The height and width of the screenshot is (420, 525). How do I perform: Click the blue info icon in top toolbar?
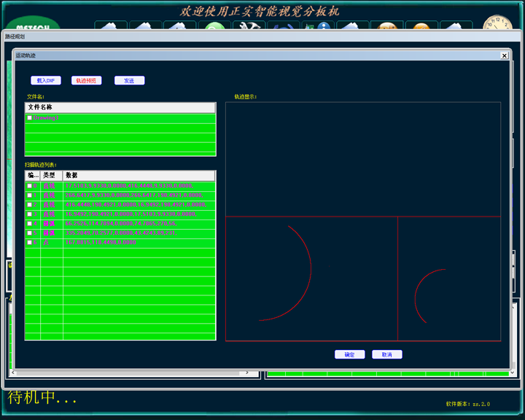[x=324, y=26]
